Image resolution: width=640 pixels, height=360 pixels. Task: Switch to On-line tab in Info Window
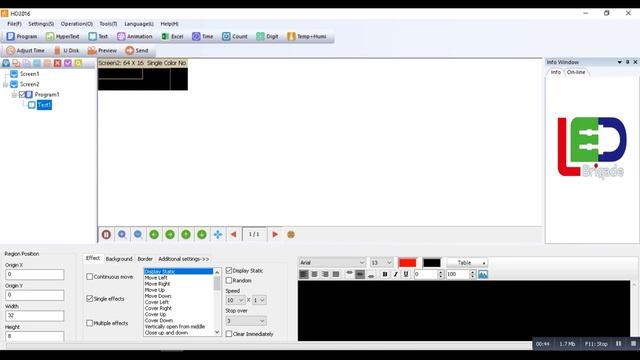[x=576, y=72]
